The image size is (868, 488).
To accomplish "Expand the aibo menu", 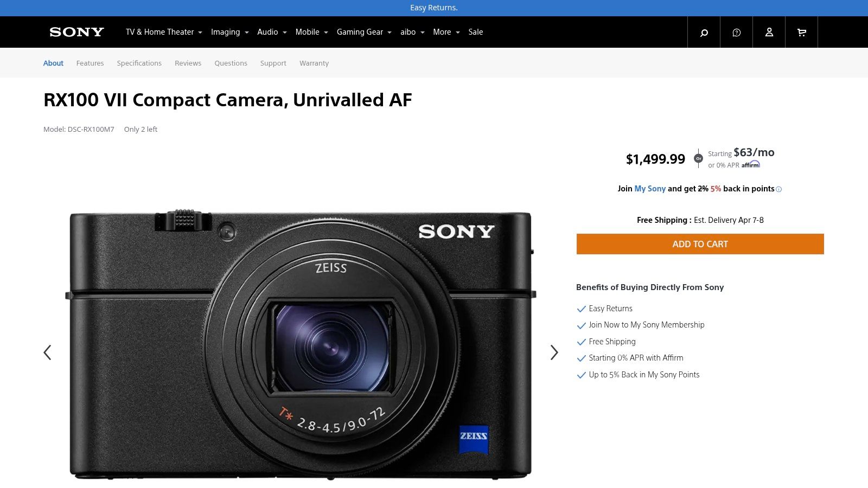I will pyautogui.click(x=412, y=32).
